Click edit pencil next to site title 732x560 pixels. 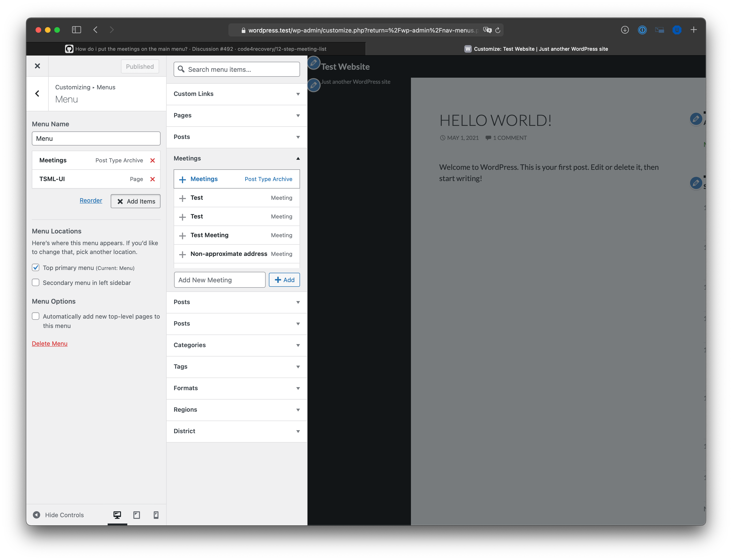click(314, 63)
